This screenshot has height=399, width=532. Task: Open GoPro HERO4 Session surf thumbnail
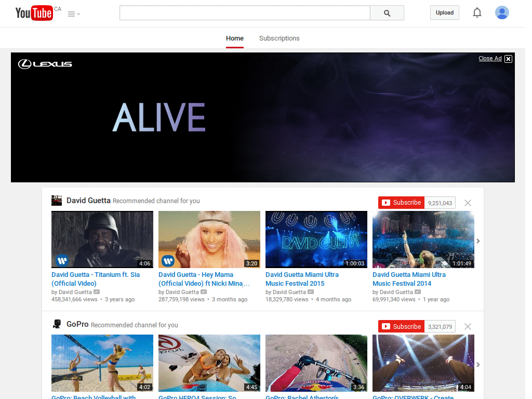(209, 363)
